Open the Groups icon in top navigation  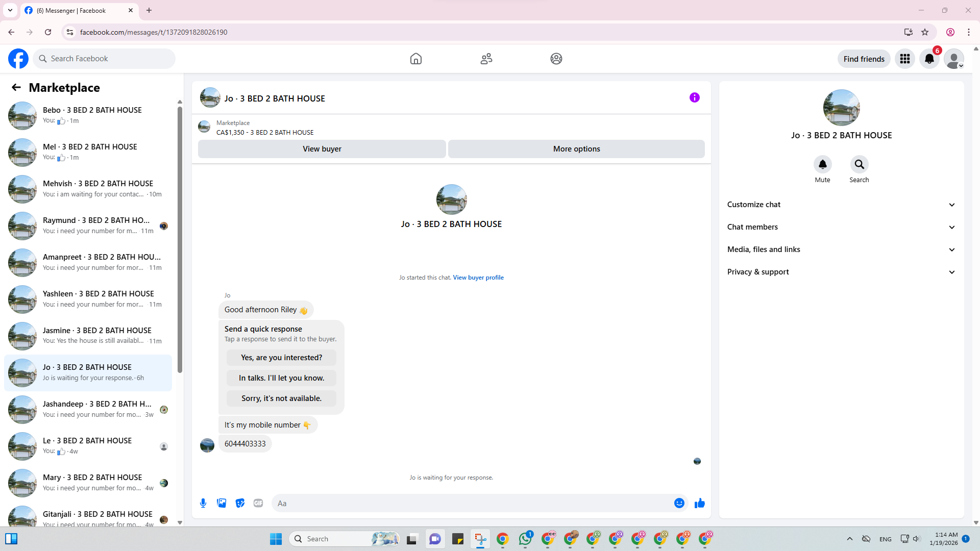556,59
